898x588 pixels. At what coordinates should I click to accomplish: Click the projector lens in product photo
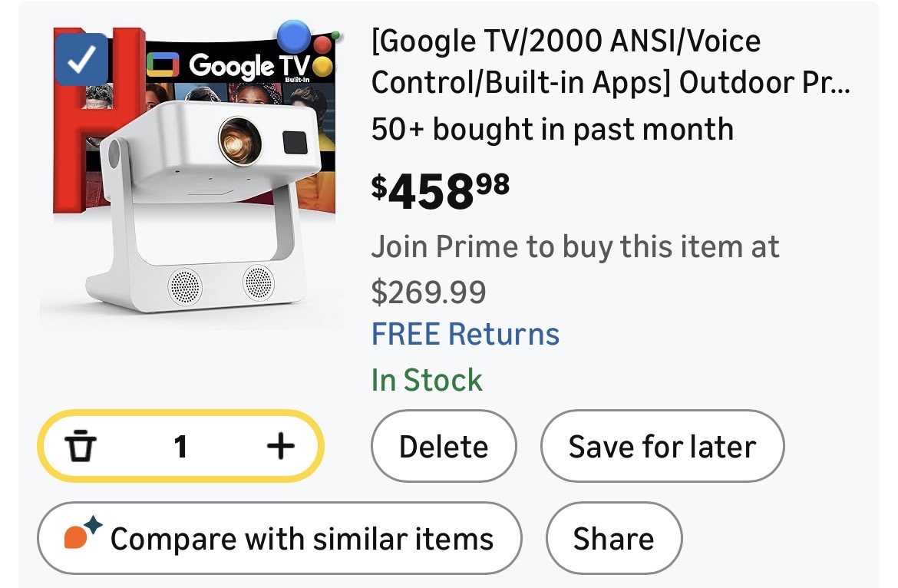tap(235, 140)
